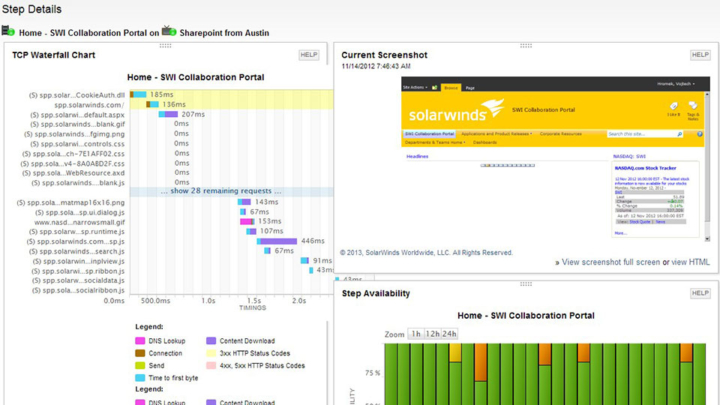Open Sharepoint from Austin link
720x405 pixels.
click(224, 33)
